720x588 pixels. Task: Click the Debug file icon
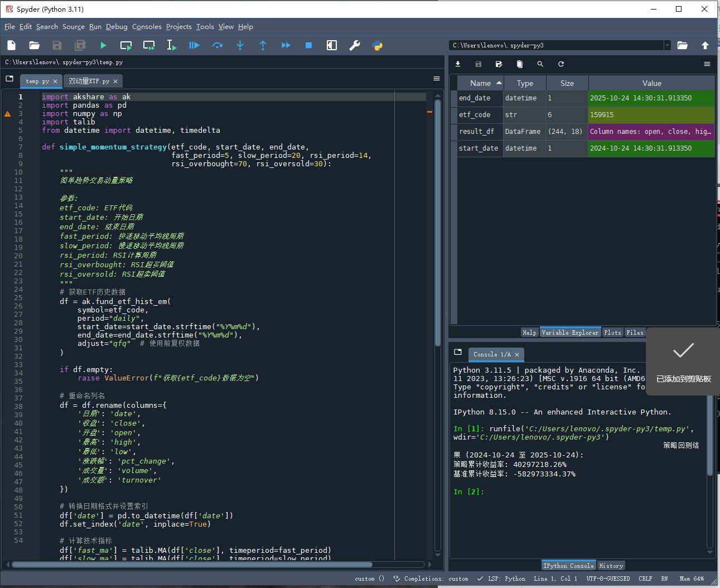click(194, 46)
